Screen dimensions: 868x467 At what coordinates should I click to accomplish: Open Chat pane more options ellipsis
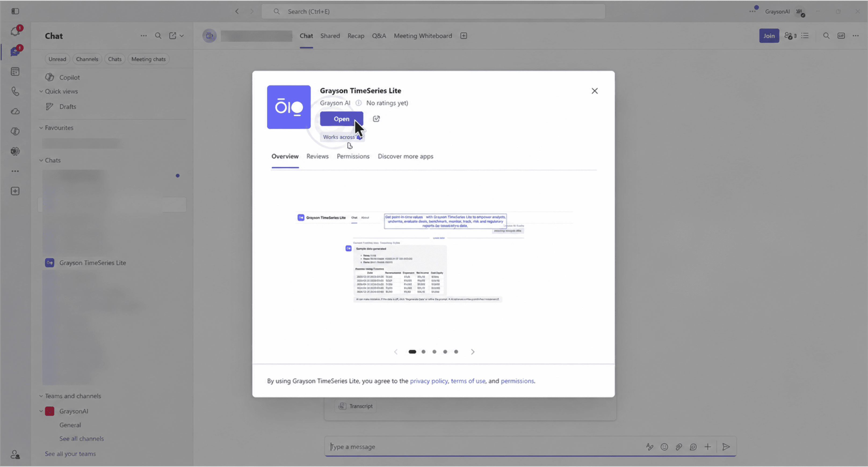point(143,36)
